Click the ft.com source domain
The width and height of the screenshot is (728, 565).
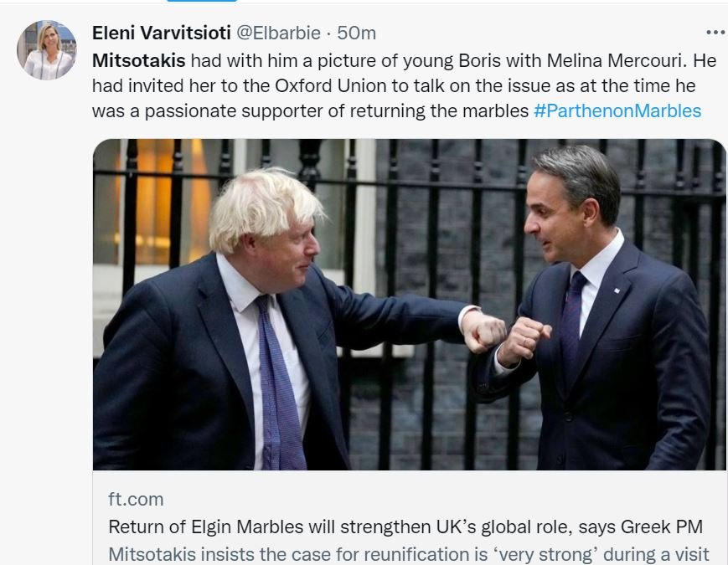click(136, 500)
